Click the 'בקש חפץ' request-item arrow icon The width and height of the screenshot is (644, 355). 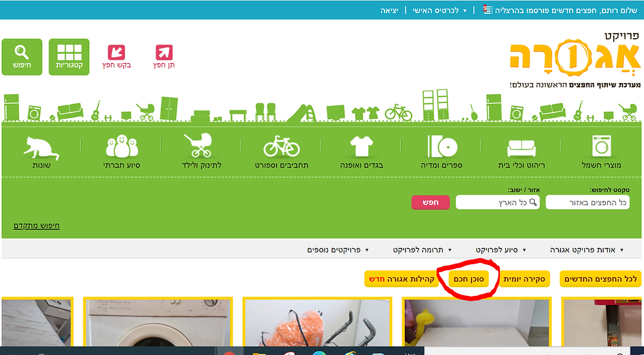[x=116, y=53]
